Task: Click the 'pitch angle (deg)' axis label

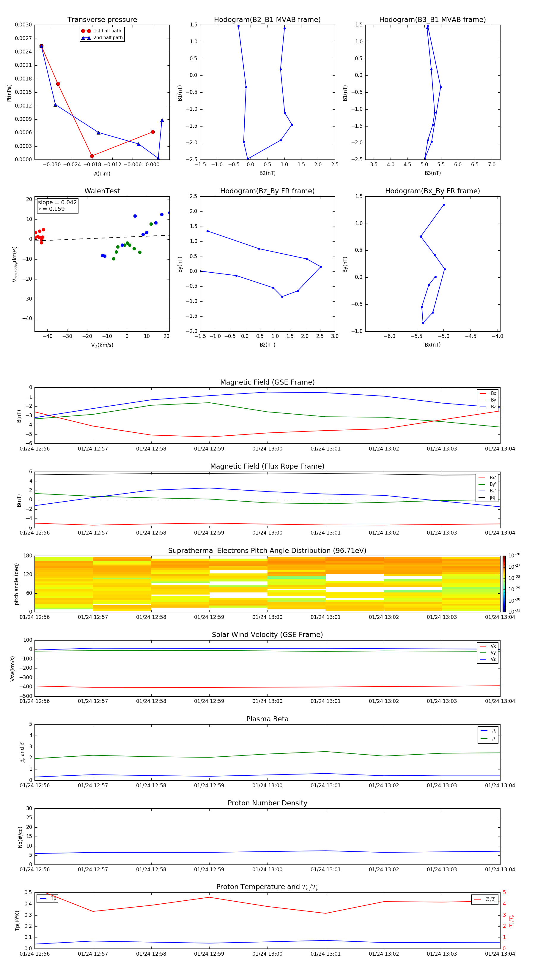Action: [16, 584]
